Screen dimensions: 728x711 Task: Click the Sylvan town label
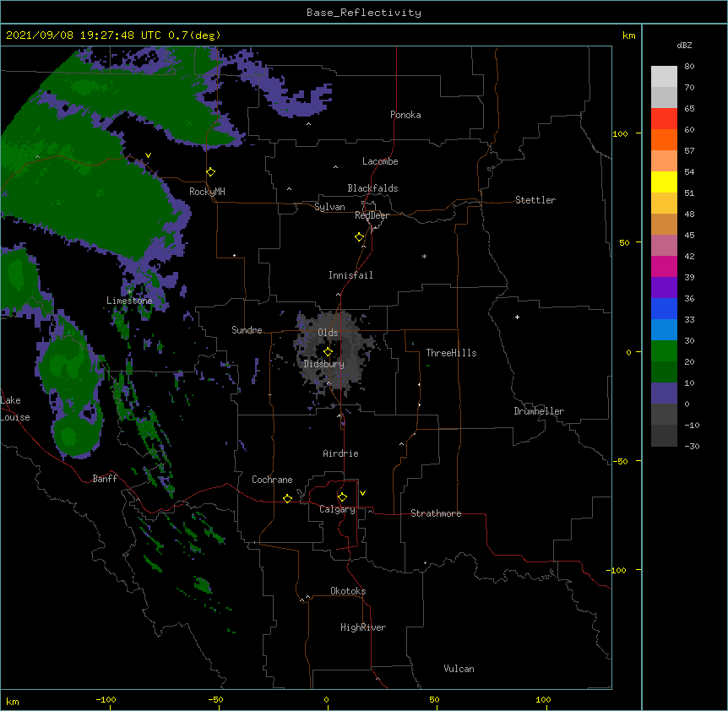coord(329,207)
